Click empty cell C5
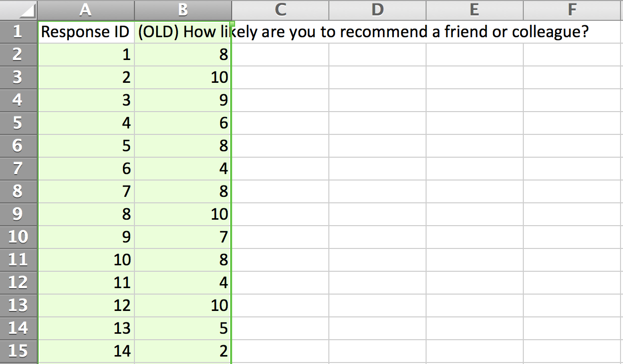The height and width of the screenshot is (364, 623). (280, 123)
